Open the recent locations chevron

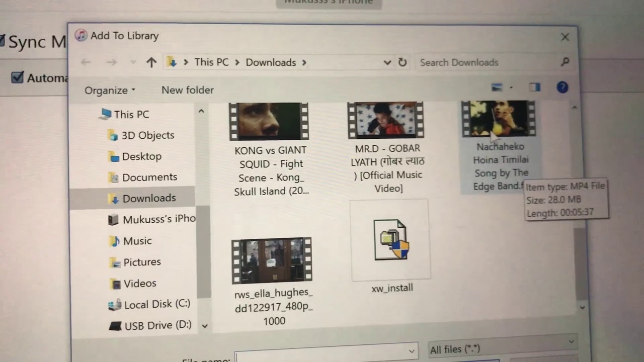coord(133,62)
